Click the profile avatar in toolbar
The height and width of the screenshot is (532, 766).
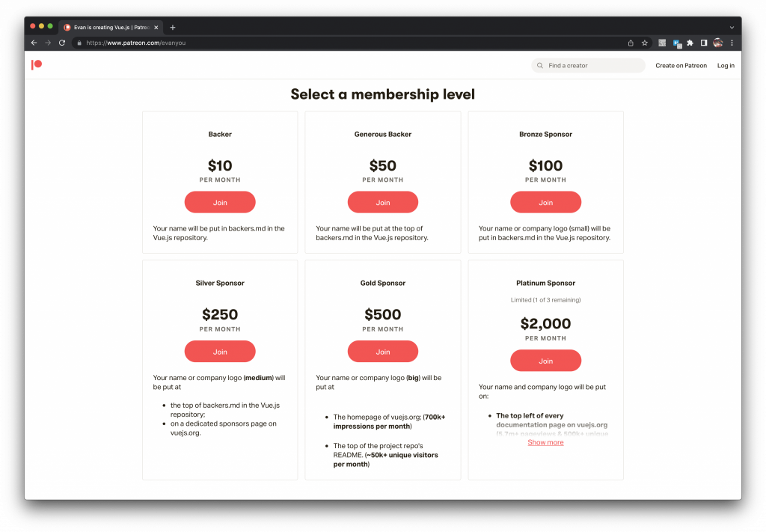click(x=717, y=43)
